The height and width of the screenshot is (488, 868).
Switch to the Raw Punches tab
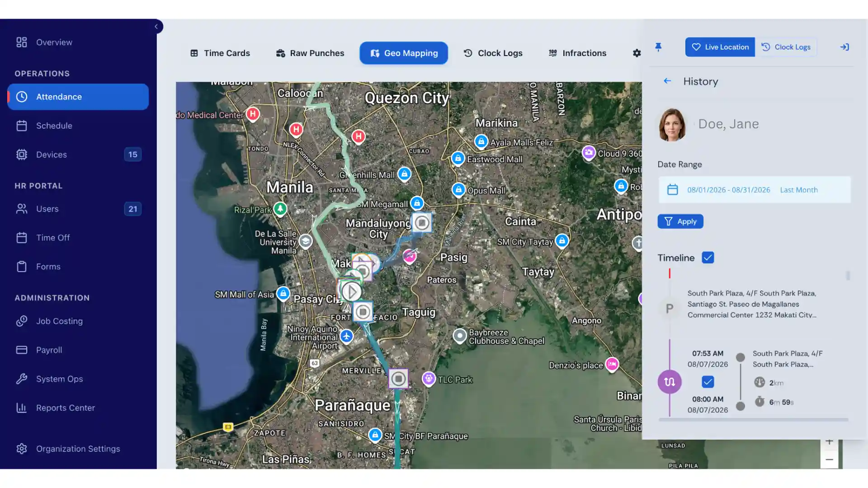310,53
